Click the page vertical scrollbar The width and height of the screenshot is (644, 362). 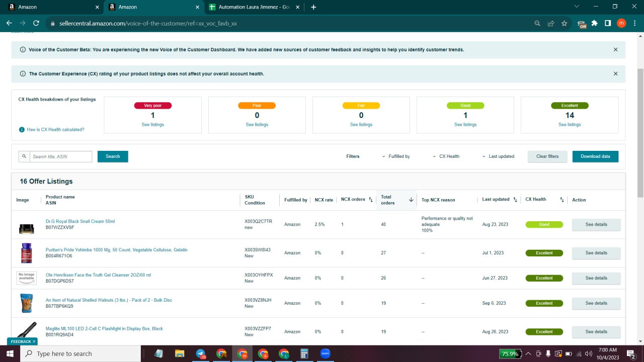pos(640,133)
